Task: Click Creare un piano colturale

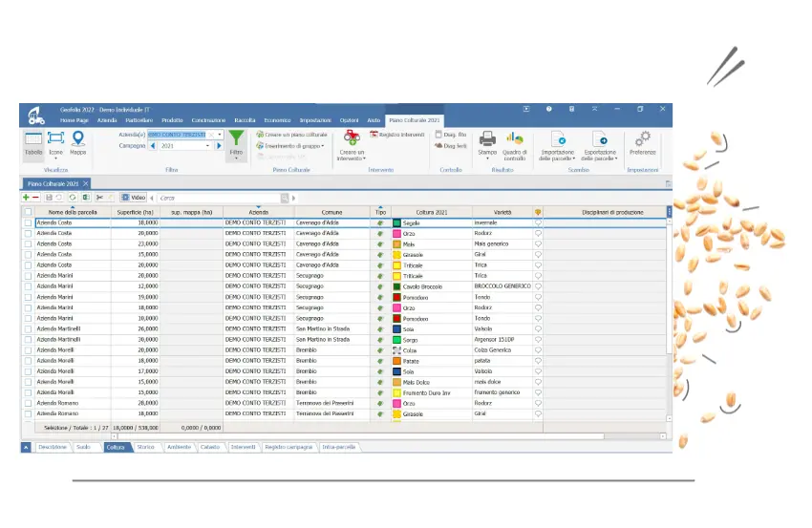Action: pos(292,135)
